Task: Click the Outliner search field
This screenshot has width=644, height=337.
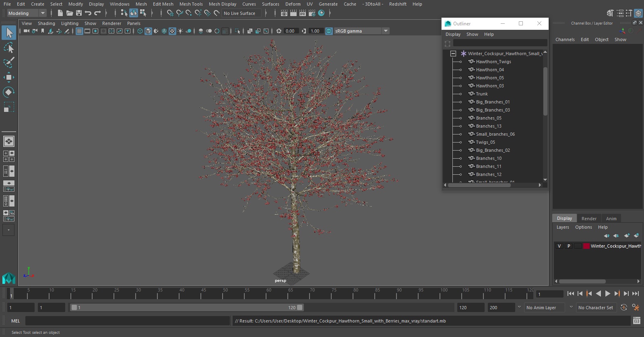Action: [x=500, y=43]
